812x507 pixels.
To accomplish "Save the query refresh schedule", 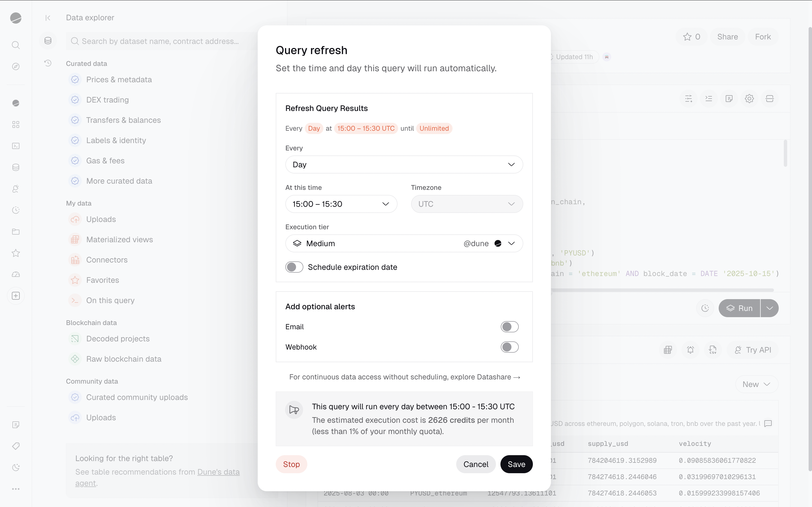I will coord(516,464).
